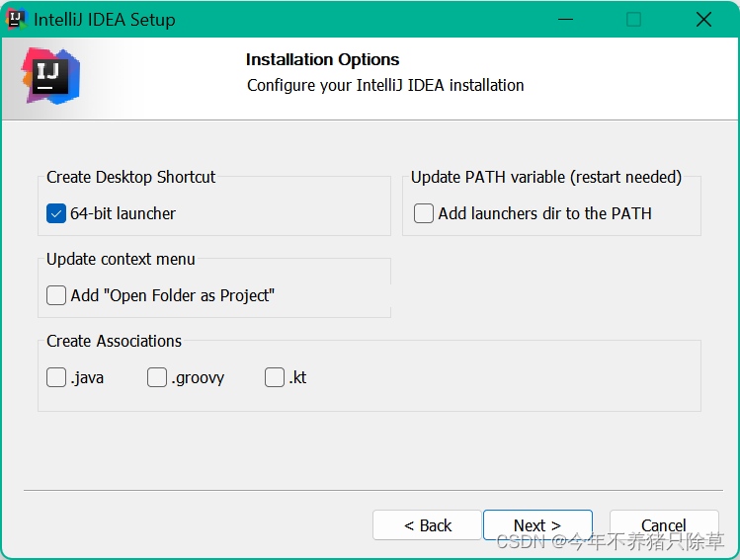Click "Update PATH variable (restart needed)" label
Viewport: 740px width, 560px height.
pos(546,177)
